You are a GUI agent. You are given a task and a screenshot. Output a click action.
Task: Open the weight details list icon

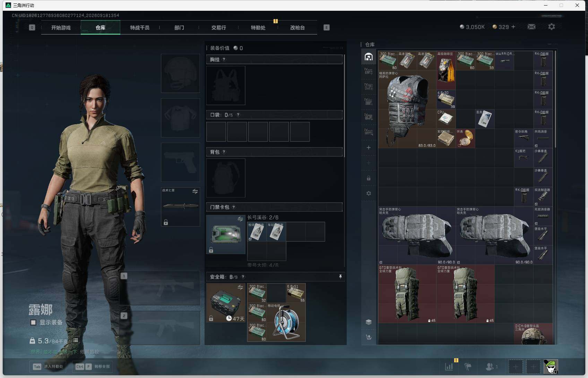pos(76,341)
